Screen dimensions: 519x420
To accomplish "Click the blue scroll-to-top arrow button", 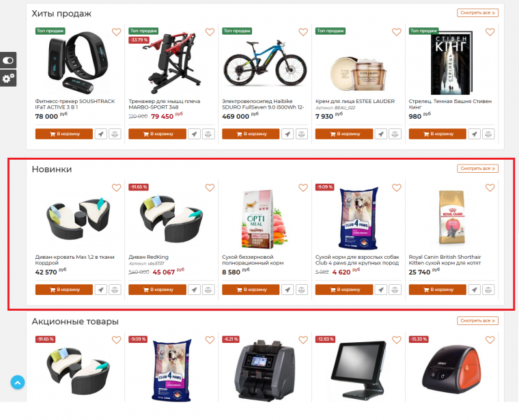I will (x=18, y=382).
